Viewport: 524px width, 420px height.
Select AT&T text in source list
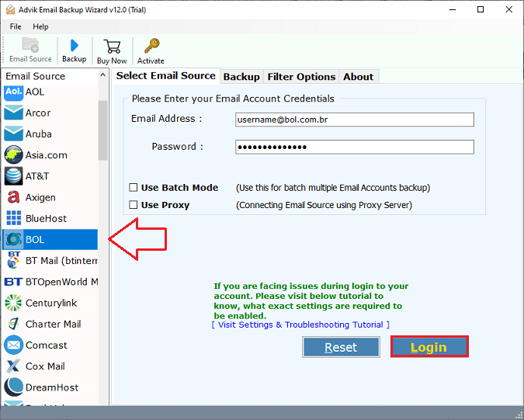click(37, 176)
